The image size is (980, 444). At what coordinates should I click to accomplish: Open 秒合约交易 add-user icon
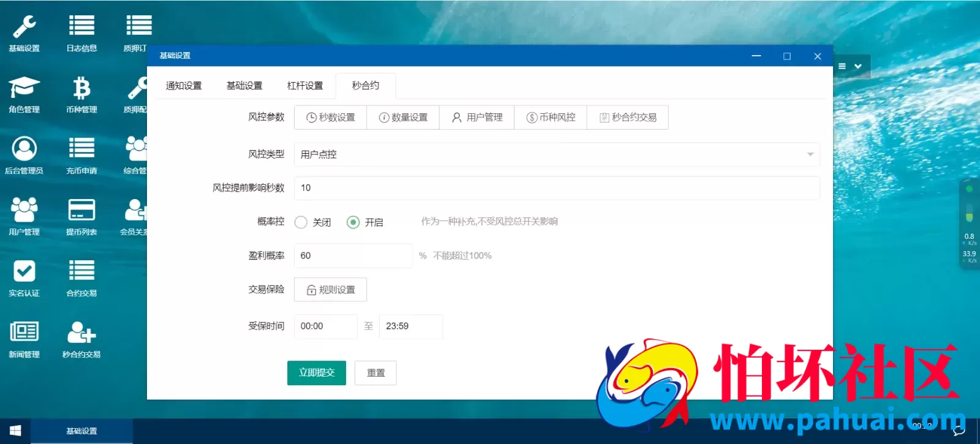pos(81,340)
